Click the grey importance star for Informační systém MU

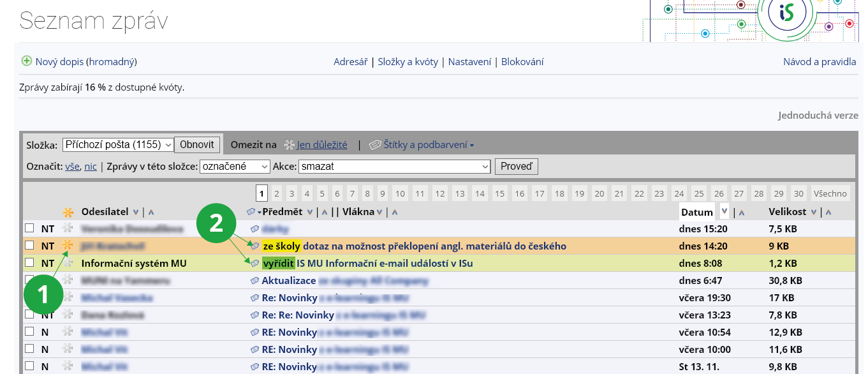(x=68, y=263)
